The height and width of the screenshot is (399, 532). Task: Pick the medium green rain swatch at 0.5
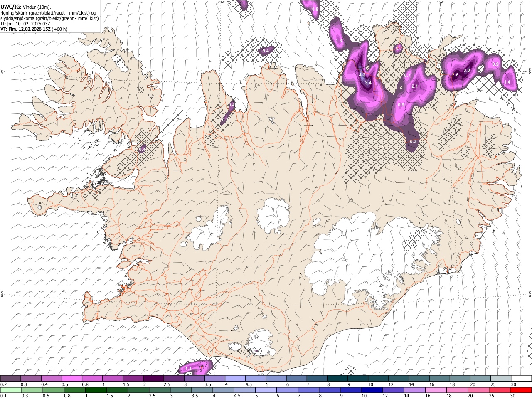[53, 390]
